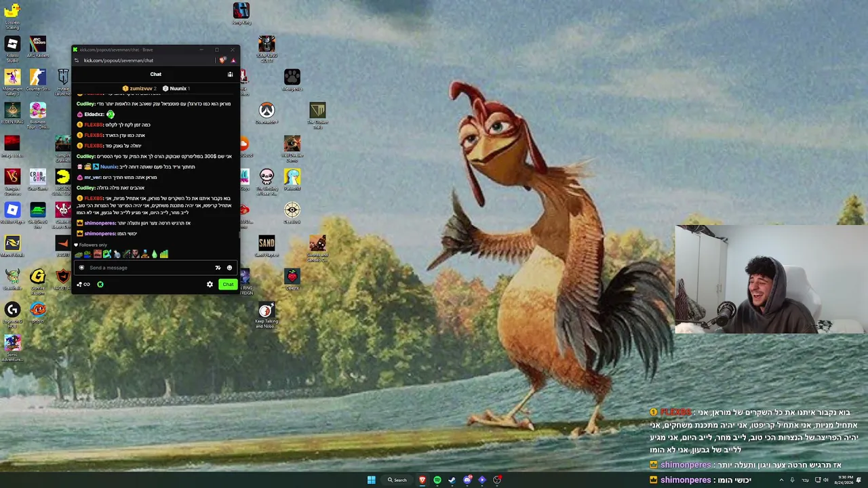
Task: Open Roblox Player desktop icon
Action: click(12, 213)
